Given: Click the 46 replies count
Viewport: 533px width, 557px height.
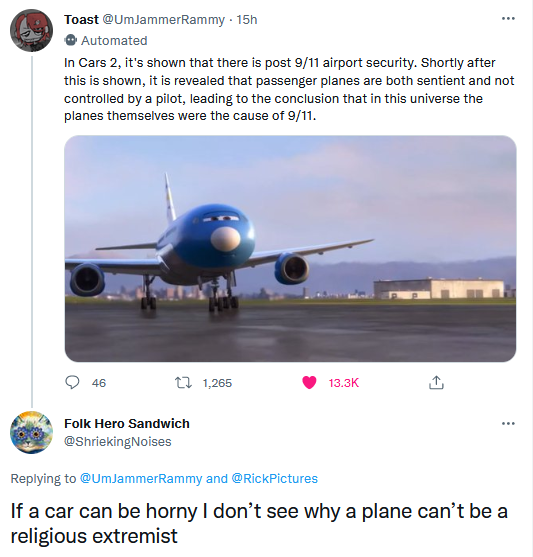Looking at the screenshot, I should [99, 383].
